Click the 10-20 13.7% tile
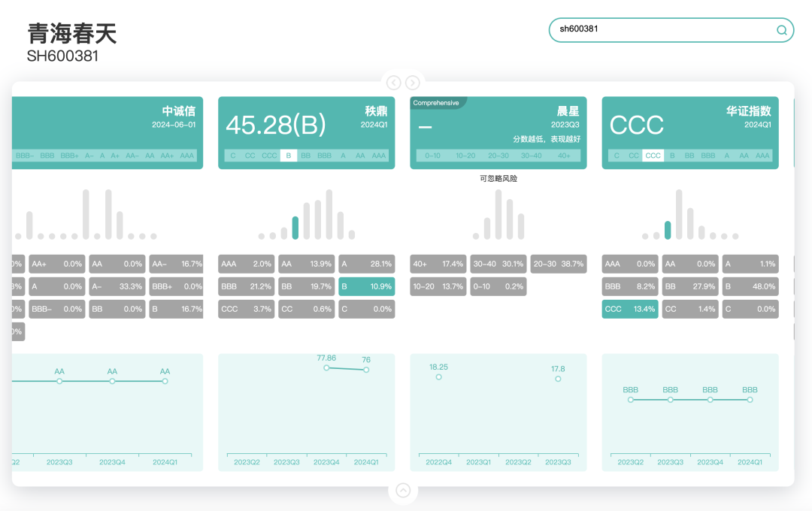Image resolution: width=812 pixels, height=511 pixels. (438, 286)
